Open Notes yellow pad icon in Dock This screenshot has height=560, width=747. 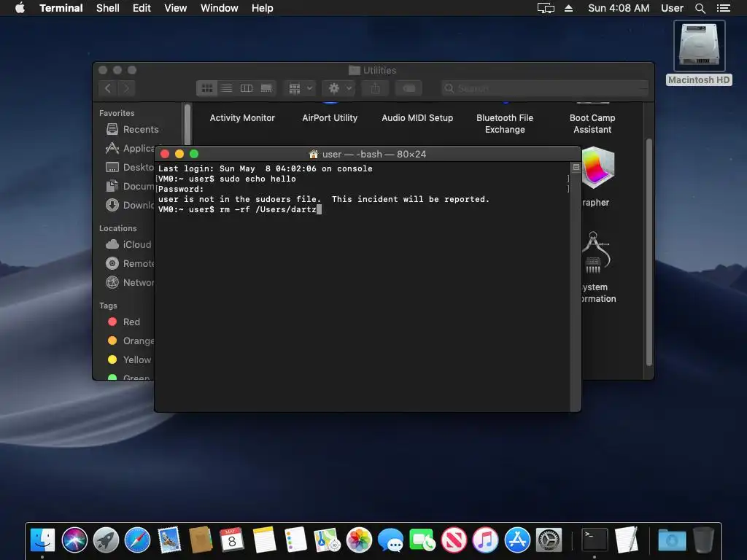tap(264, 540)
